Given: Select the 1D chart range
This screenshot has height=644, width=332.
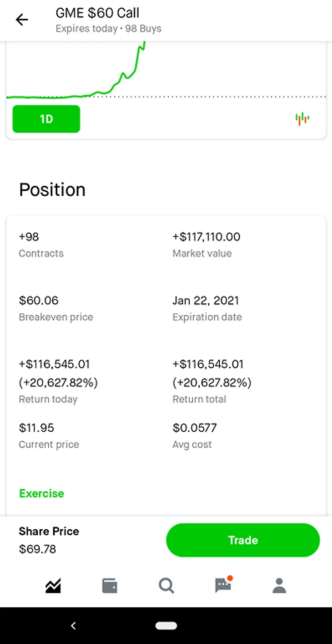Looking at the screenshot, I should 46,119.
